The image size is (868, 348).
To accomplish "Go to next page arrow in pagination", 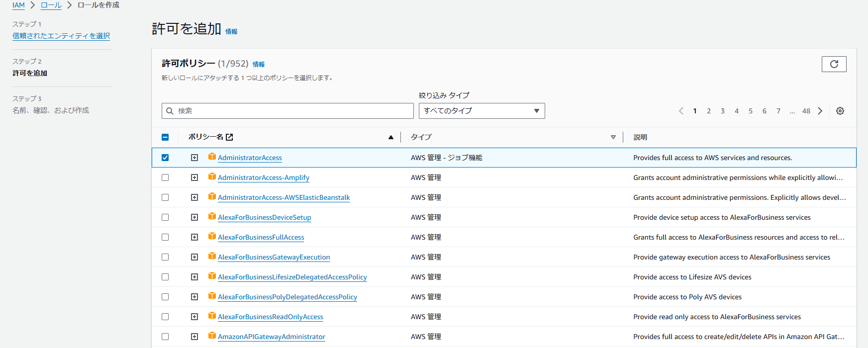I will [820, 111].
